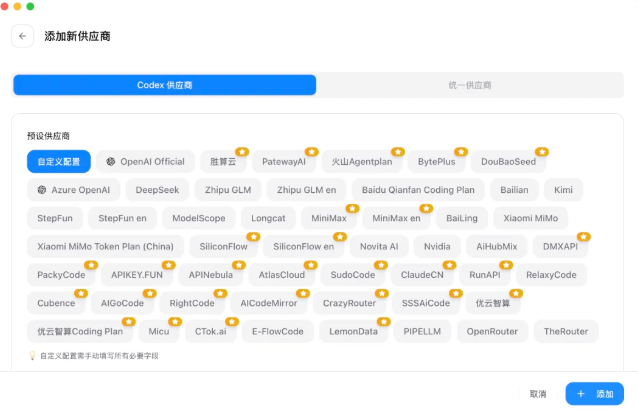
Task: Select the SudoCode preset
Action: (353, 275)
